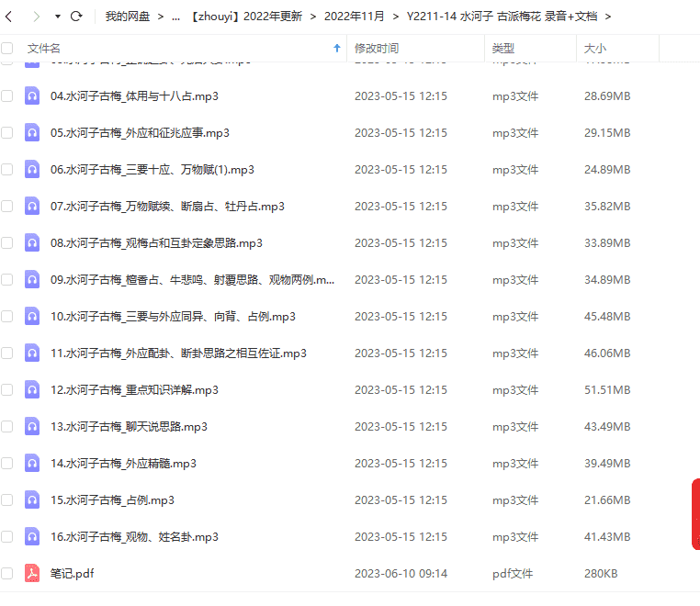The width and height of the screenshot is (700, 606).
Task: Tick the checkbox next to 笔记.pdf
Action: click(x=7, y=573)
